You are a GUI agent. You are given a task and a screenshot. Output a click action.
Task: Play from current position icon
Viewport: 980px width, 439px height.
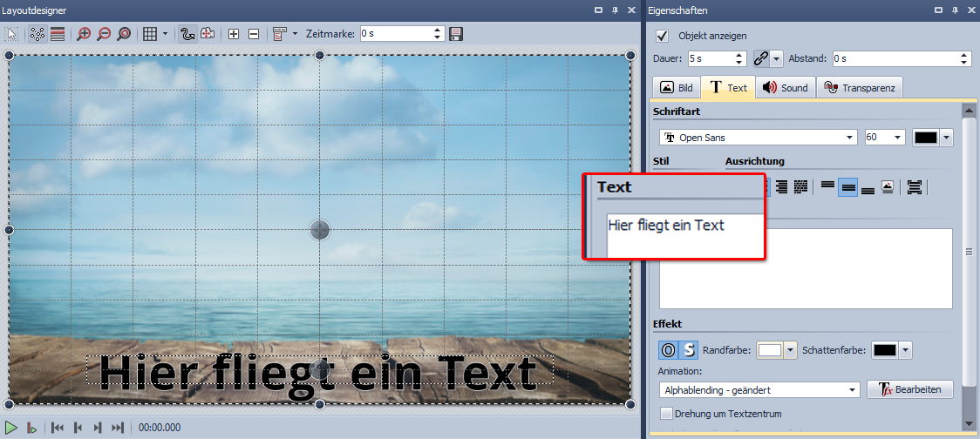pyautogui.click(x=32, y=428)
